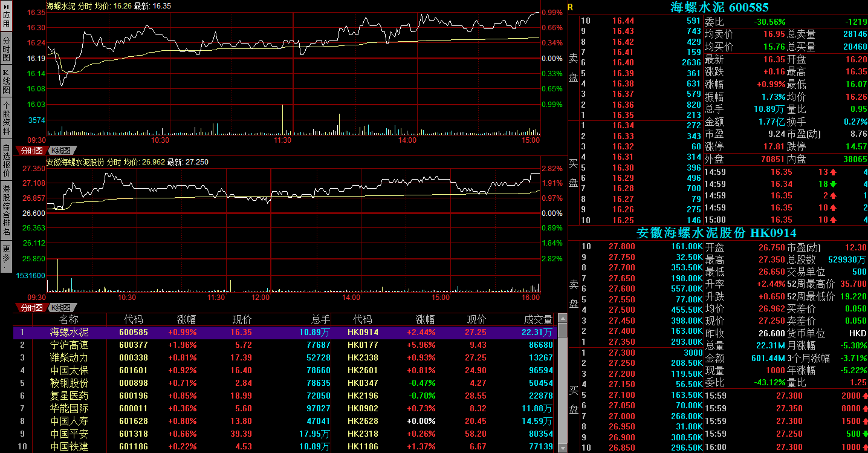
Task: Select K线图 tab under the 安徽海螺水泥股份 chart
Action: point(60,308)
